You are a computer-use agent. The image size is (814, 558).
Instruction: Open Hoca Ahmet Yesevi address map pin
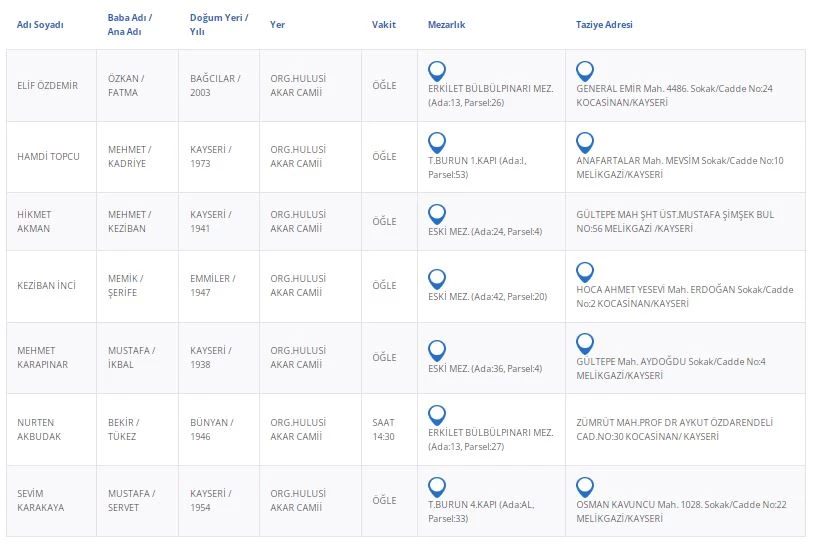pyautogui.click(x=585, y=272)
